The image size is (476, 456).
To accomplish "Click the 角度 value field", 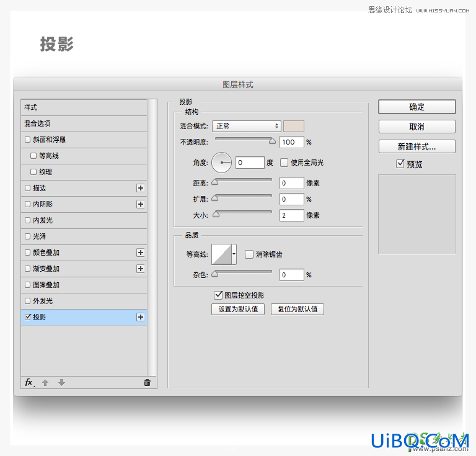I will pyautogui.click(x=250, y=163).
